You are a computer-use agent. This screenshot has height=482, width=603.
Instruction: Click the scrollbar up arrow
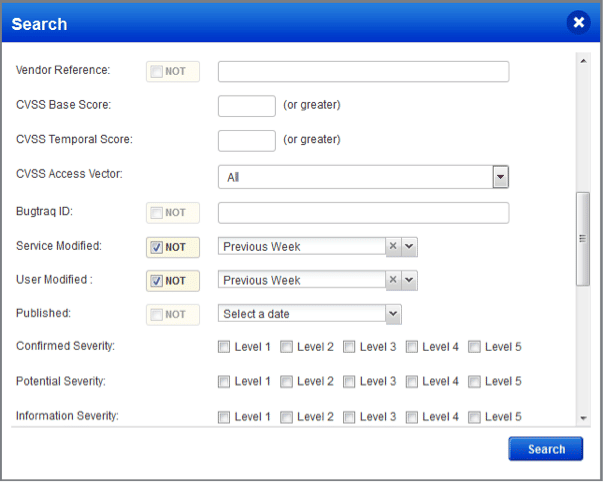pos(583,61)
